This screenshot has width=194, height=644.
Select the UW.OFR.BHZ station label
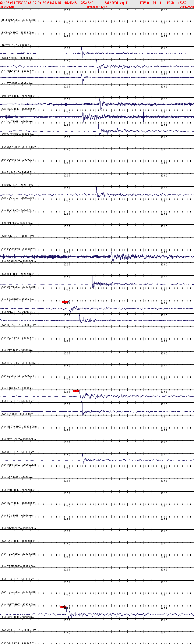pos(18,452)
